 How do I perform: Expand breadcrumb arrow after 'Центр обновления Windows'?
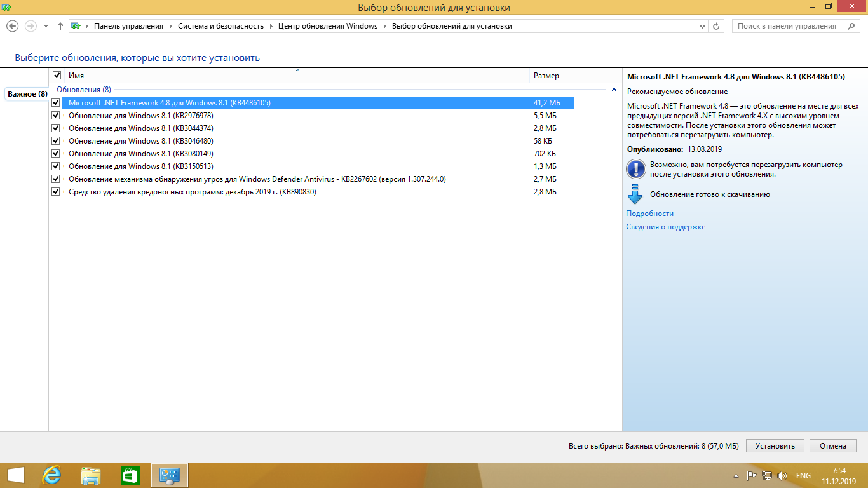384,27
